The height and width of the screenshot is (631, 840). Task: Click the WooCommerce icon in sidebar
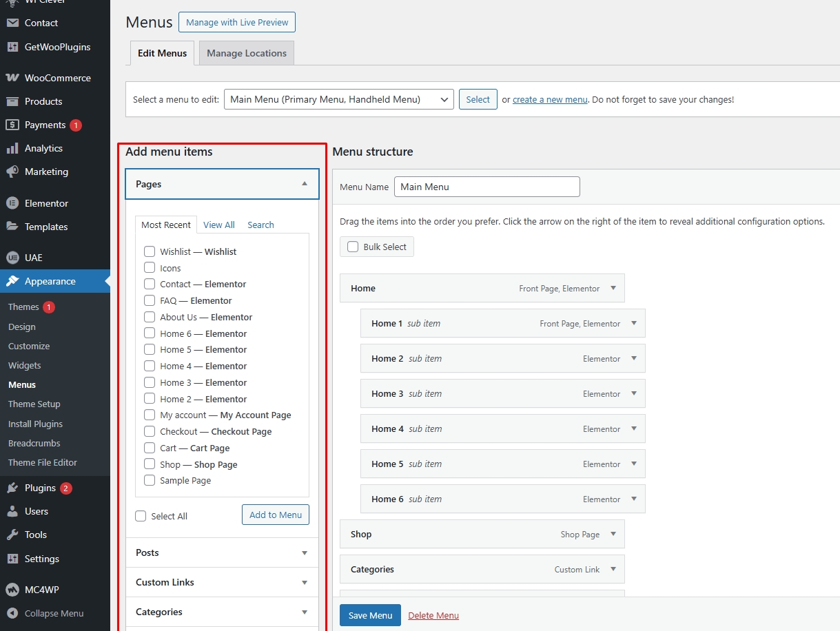point(12,78)
